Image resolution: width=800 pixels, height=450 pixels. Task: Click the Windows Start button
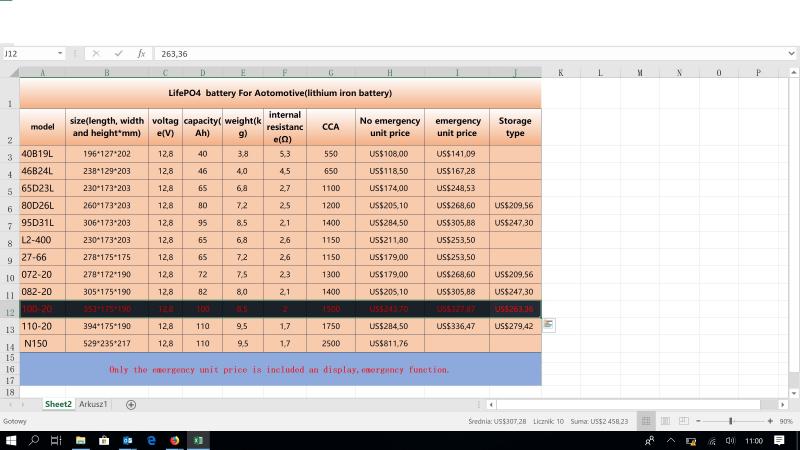click(10, 440)
